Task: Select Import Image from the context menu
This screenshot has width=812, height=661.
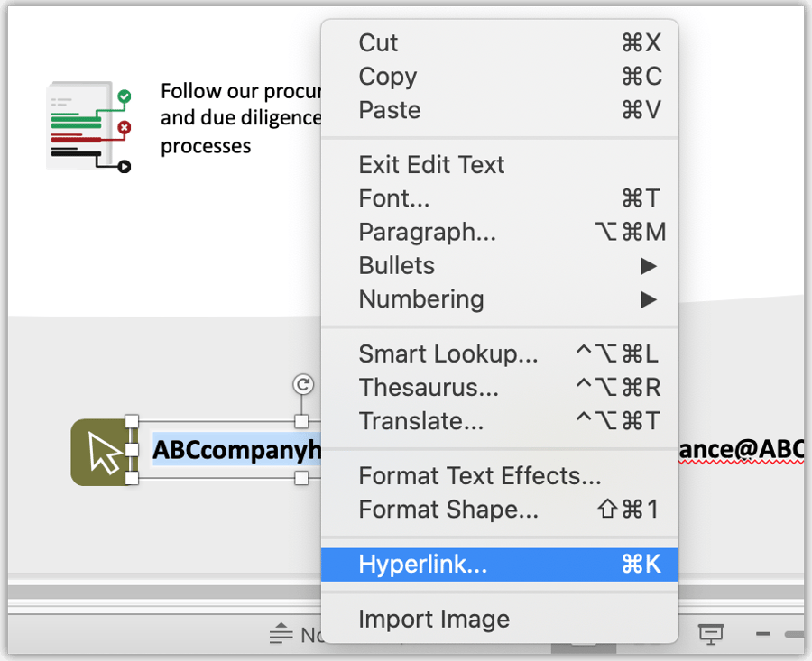Action: point(433,619)
